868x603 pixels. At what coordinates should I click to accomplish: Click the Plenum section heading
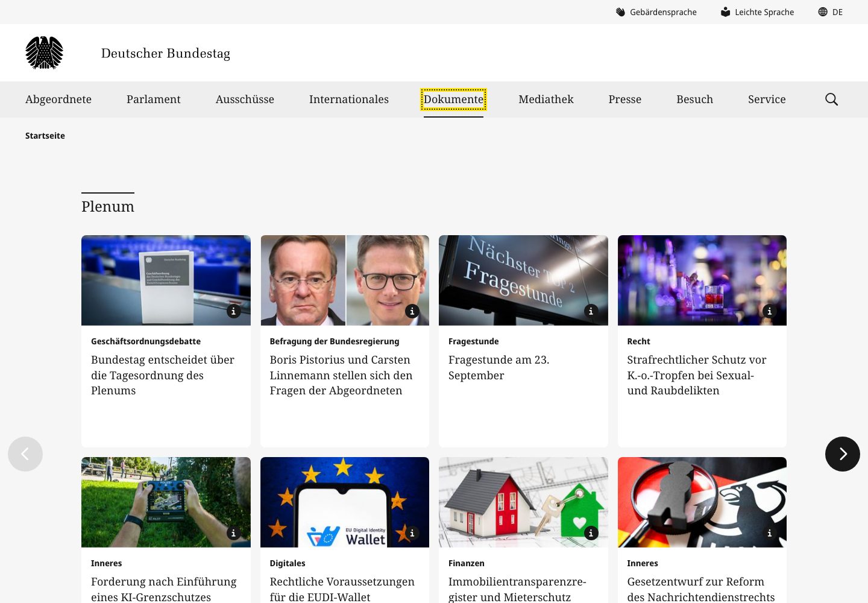click(108, 206)
